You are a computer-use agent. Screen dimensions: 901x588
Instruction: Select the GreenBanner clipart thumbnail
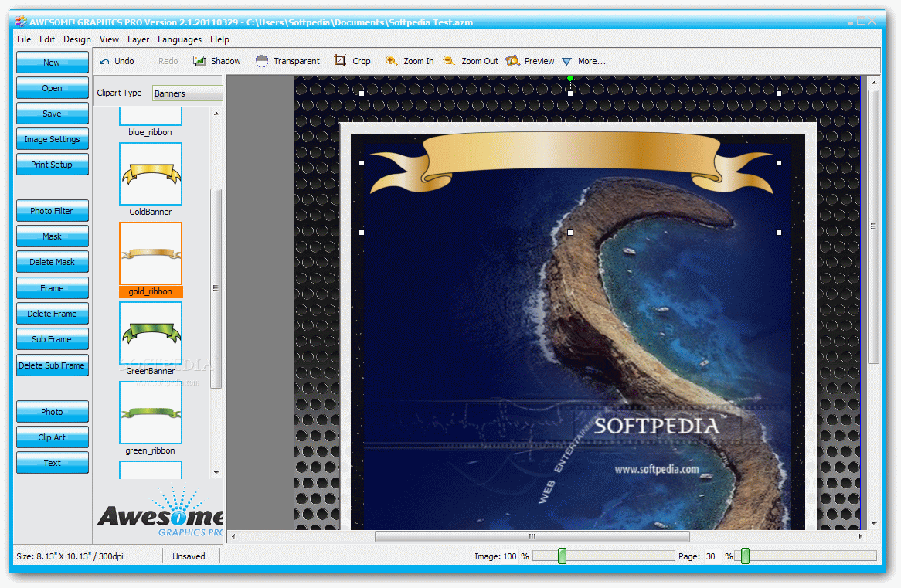pyautogui.click(x=151, y=333)
